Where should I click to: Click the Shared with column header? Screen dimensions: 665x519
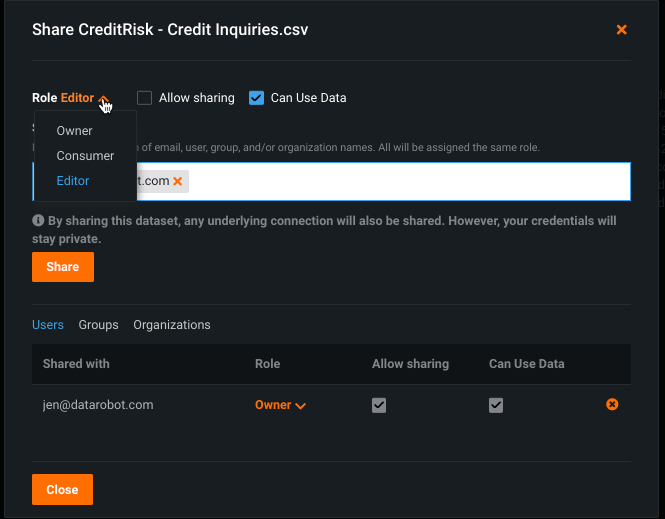(x=76, y=364)
